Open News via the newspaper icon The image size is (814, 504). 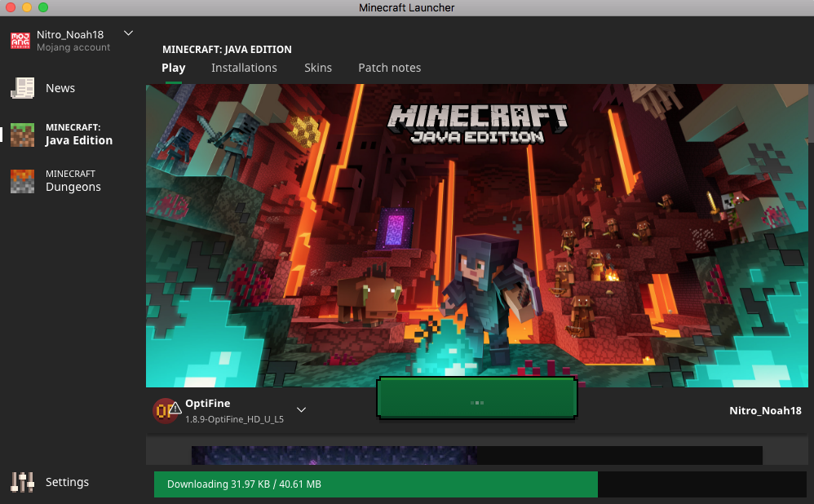[22, 88]
